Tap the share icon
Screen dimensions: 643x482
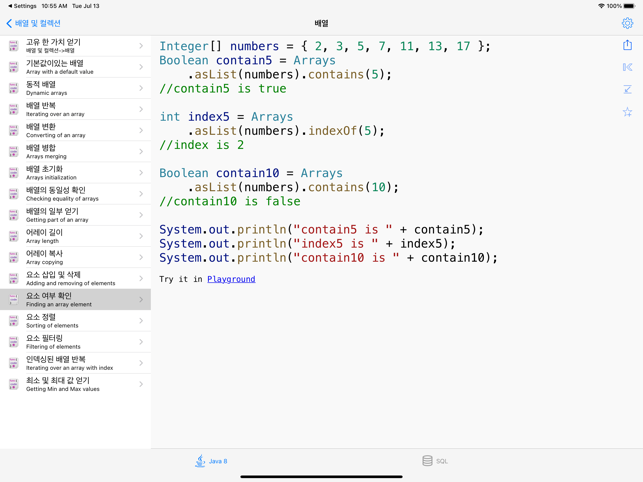click(627, 45)
